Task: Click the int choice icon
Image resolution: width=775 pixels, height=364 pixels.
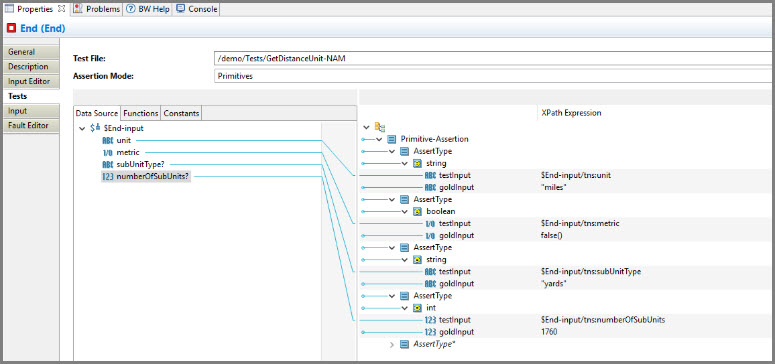Action: [418, 308]
